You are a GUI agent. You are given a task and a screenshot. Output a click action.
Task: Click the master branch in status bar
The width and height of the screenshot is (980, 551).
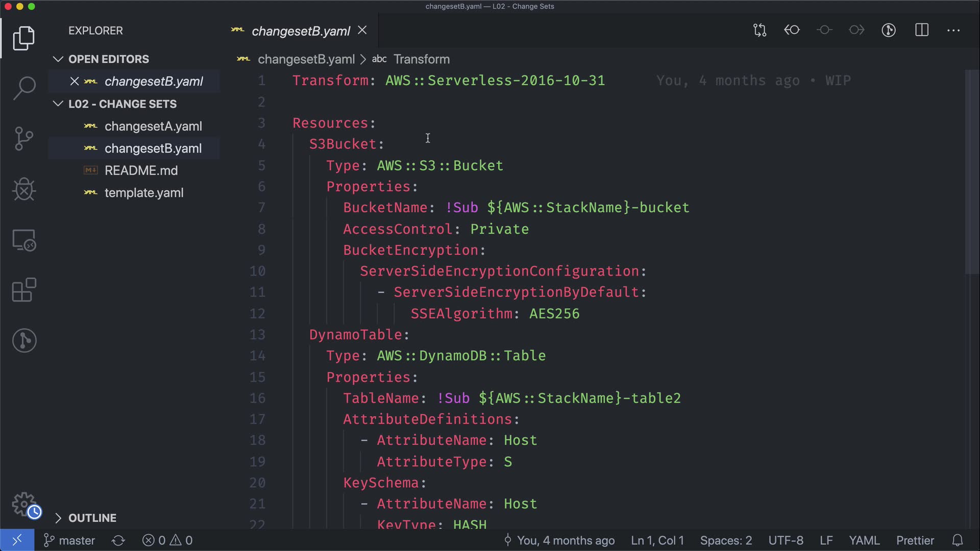tap(69, 540)
